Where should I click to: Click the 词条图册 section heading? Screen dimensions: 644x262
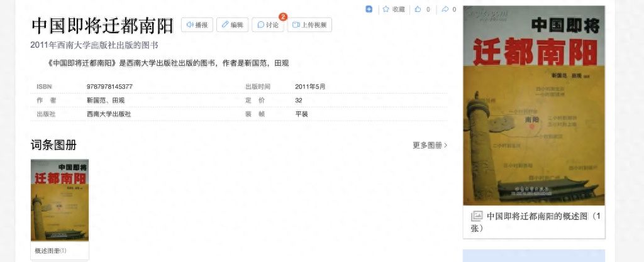pyautogui.click(x=53, y=145)
